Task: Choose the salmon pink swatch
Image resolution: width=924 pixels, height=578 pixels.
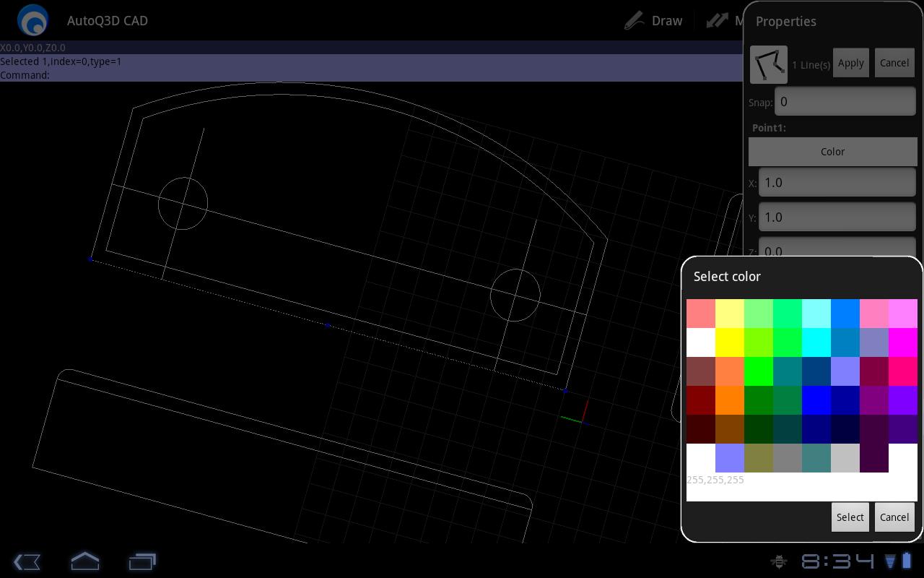Action: click(x=701, y=314)
